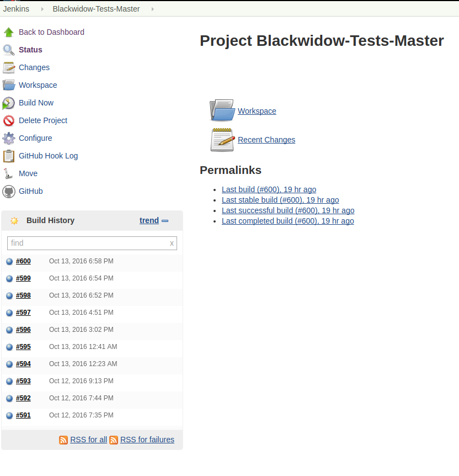Click the blue status ball for build #597

click(x=9, y=313)
